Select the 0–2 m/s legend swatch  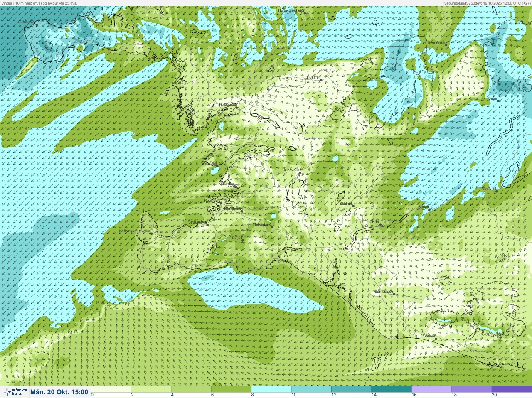112,389
